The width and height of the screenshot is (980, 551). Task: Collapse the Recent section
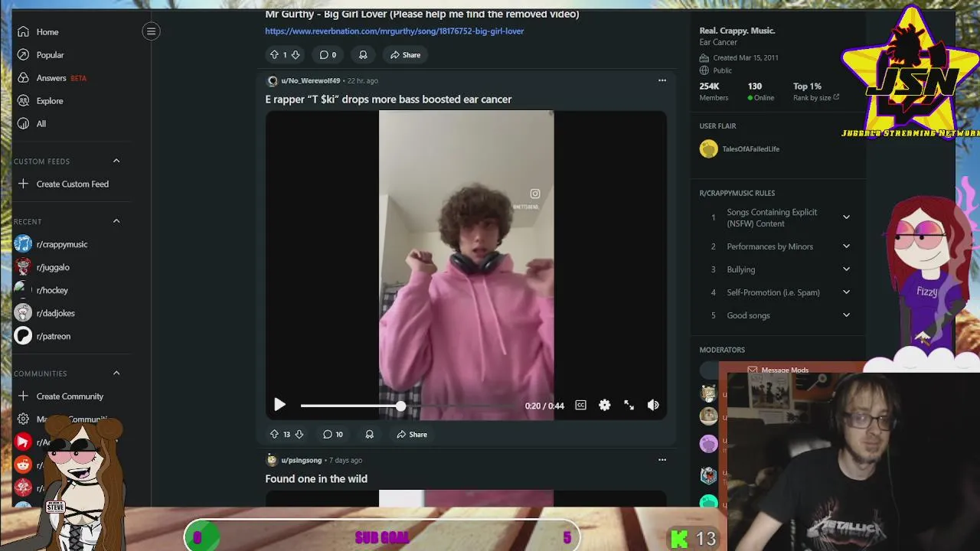click(116, 221)
